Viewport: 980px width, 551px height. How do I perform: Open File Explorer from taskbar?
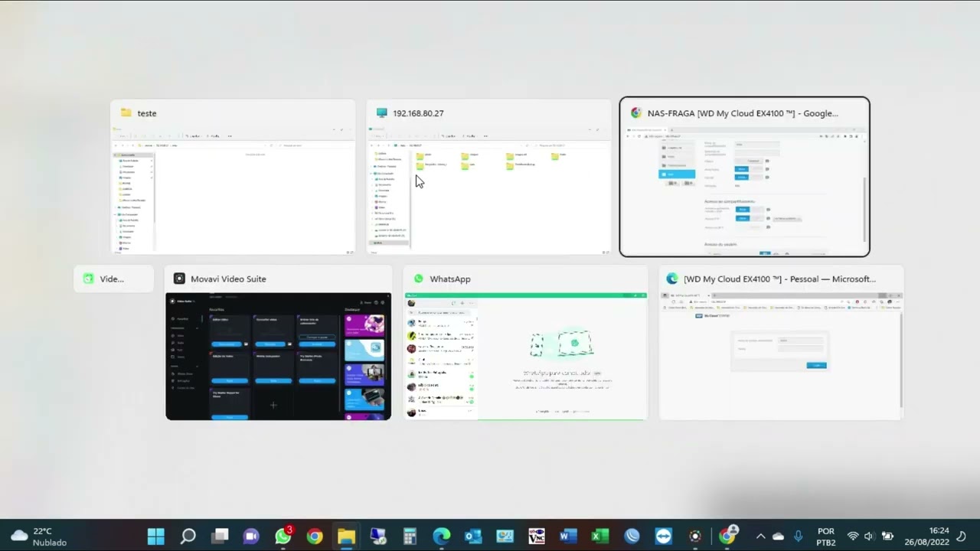point(346,536)
